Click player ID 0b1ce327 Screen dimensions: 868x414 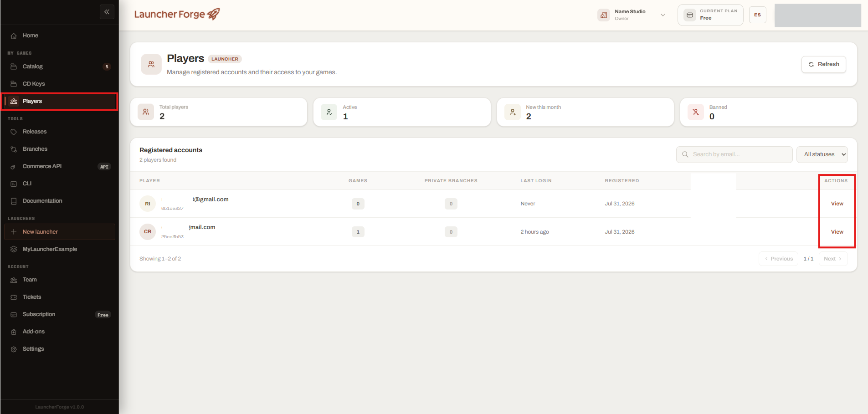(172, 209)
